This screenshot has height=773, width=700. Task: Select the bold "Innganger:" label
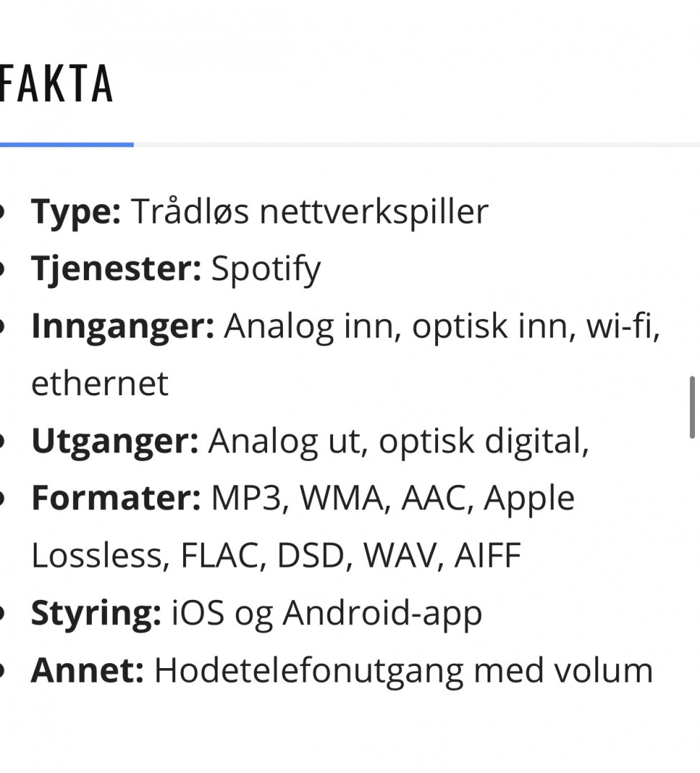123,326
